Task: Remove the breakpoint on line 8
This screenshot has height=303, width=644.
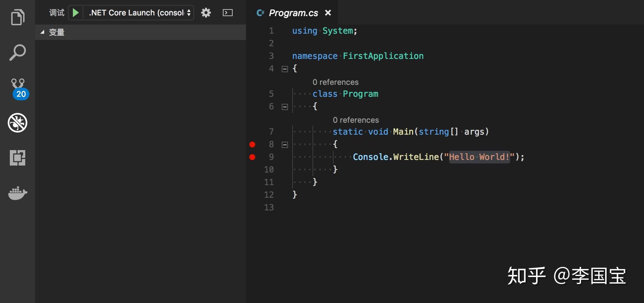Action: [x=252, y=144]
